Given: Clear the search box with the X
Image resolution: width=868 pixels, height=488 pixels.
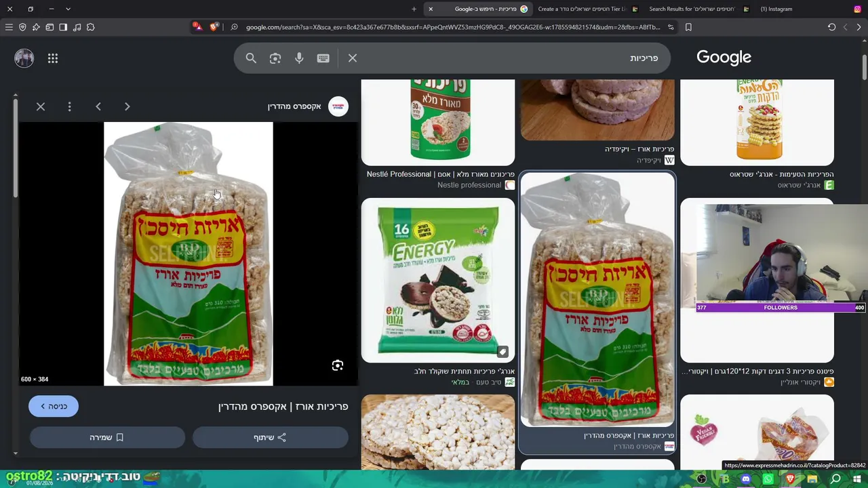Looking at the screenshot, I should (353, 58).
